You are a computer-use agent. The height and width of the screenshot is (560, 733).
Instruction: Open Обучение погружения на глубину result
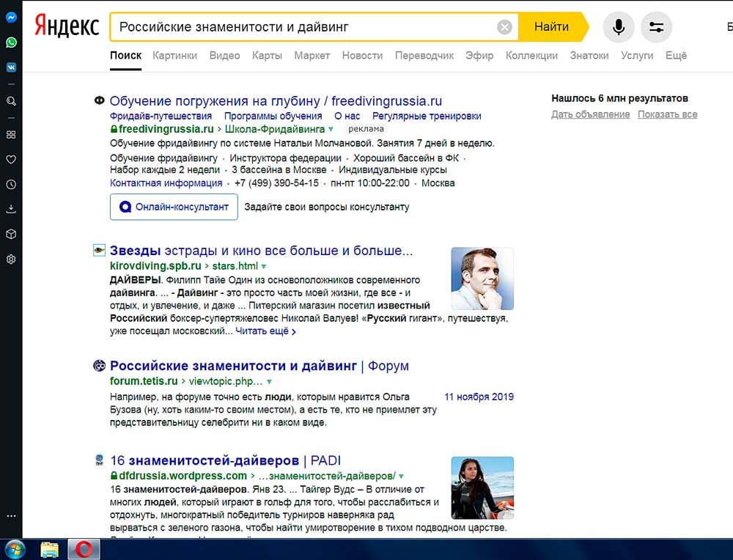[276, 101]
